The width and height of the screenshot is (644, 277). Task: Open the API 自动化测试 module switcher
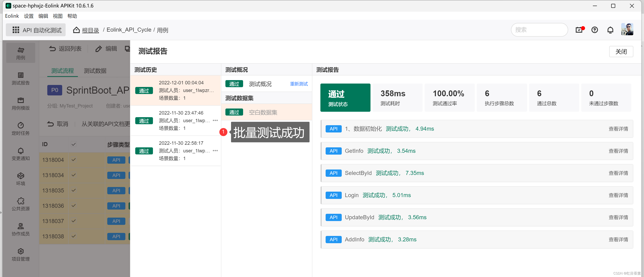[36, 30]
